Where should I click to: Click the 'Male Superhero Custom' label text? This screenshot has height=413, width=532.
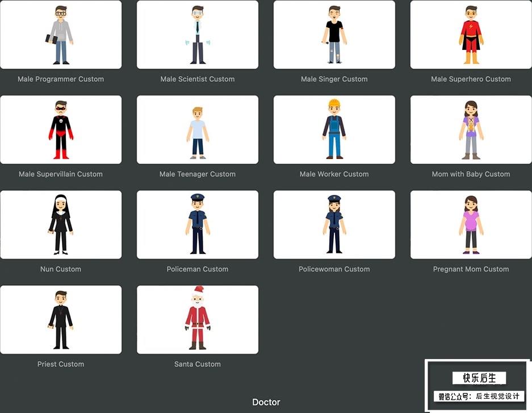point(471,79)
